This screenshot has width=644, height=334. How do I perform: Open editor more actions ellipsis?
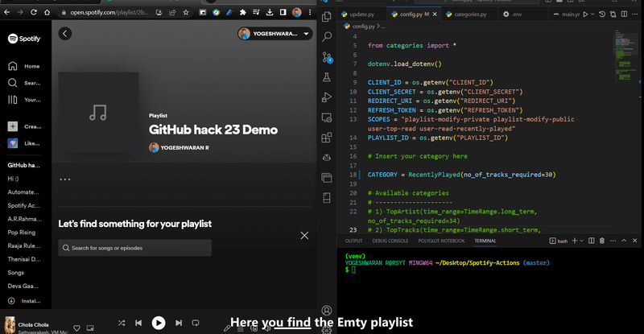pos(635,14)
